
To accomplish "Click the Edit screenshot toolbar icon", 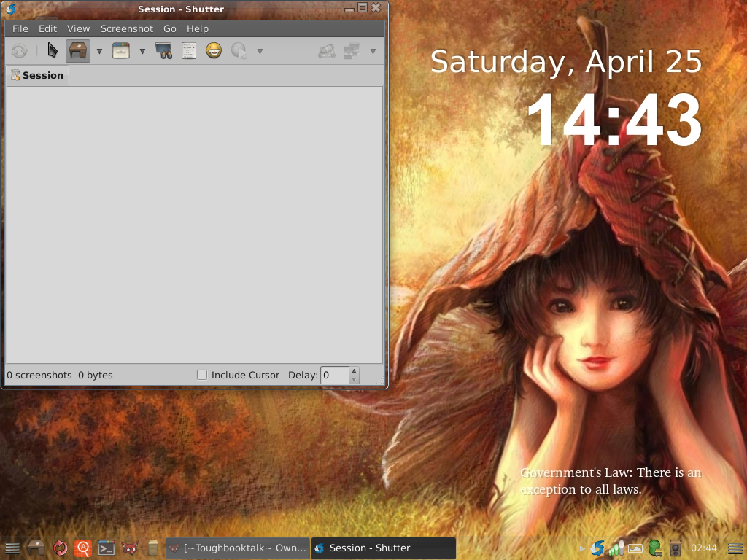I will tap(326, 51).
